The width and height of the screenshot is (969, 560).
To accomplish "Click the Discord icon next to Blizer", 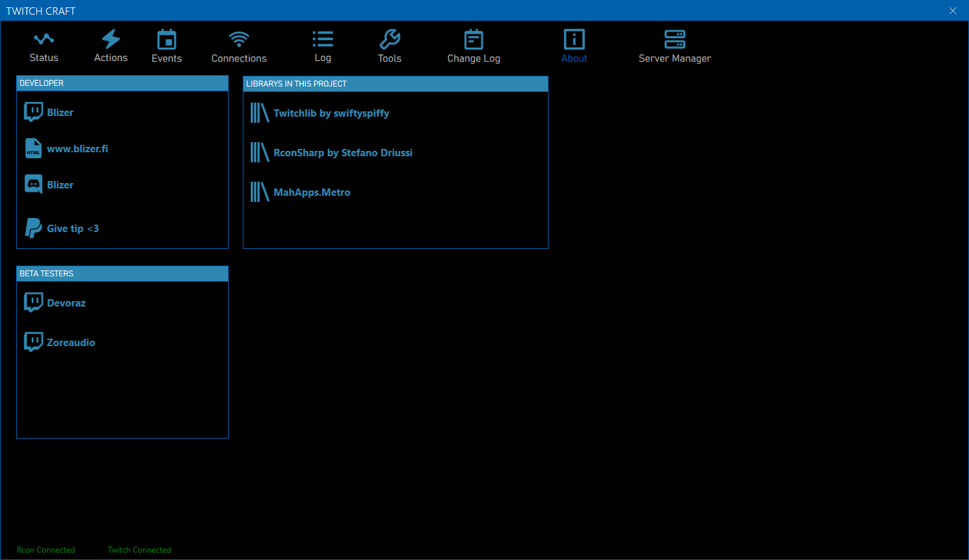I will coord(33,184).
